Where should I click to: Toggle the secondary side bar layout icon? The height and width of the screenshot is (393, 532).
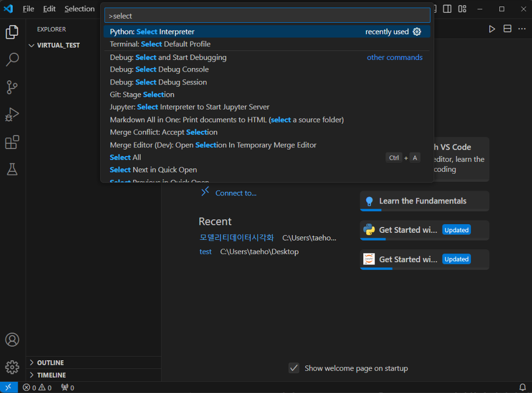[447, 9]
